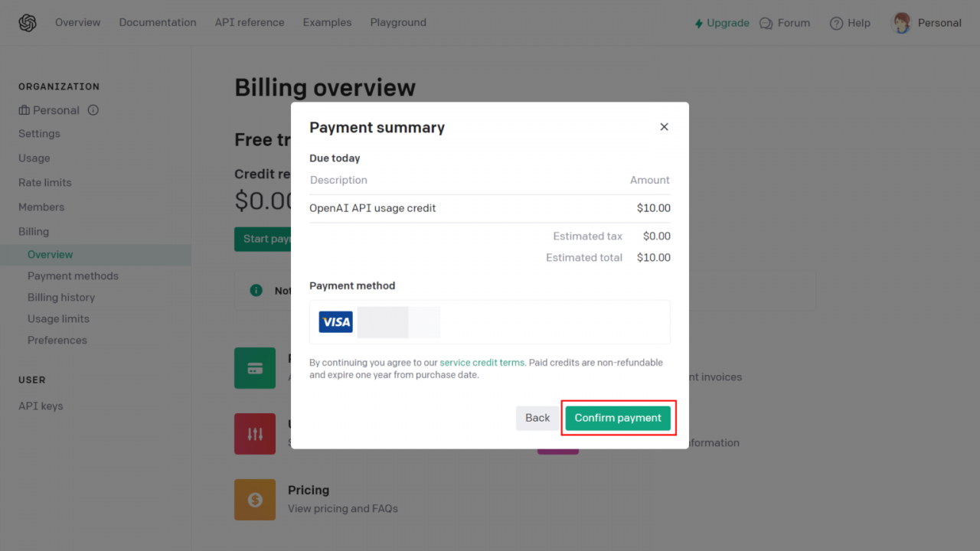Open Preferences in the sidebar
This screenshot has width=980, height=551.
click(57, 340)
